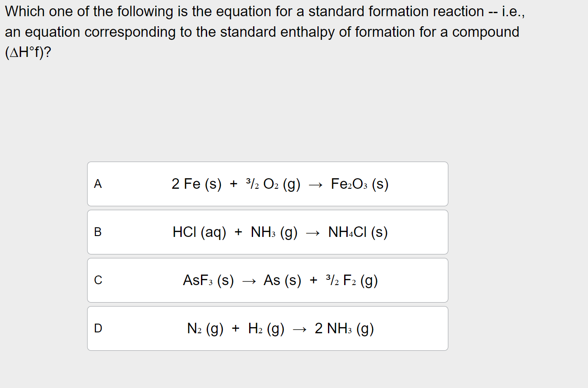588x388 pixels.
Task: Select answer option B
Action: pos(268,232)
